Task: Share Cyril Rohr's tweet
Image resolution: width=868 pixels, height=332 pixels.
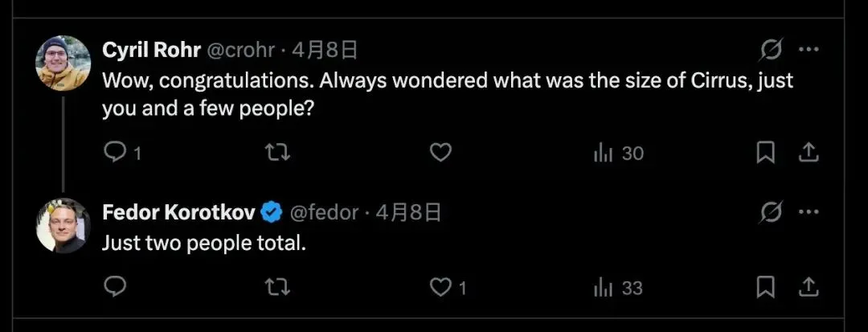Action: pyautogui.click(x=809, y=152)
